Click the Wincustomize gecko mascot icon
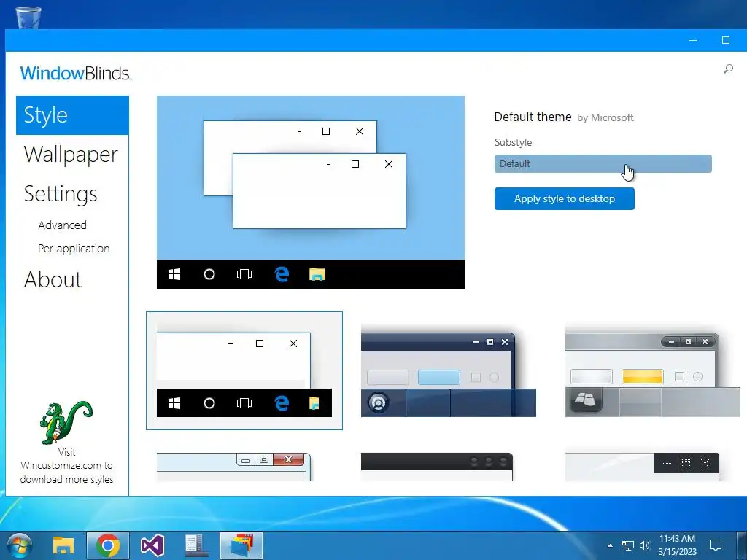Screen dimensions: 747x560 (x=66, y=422)
